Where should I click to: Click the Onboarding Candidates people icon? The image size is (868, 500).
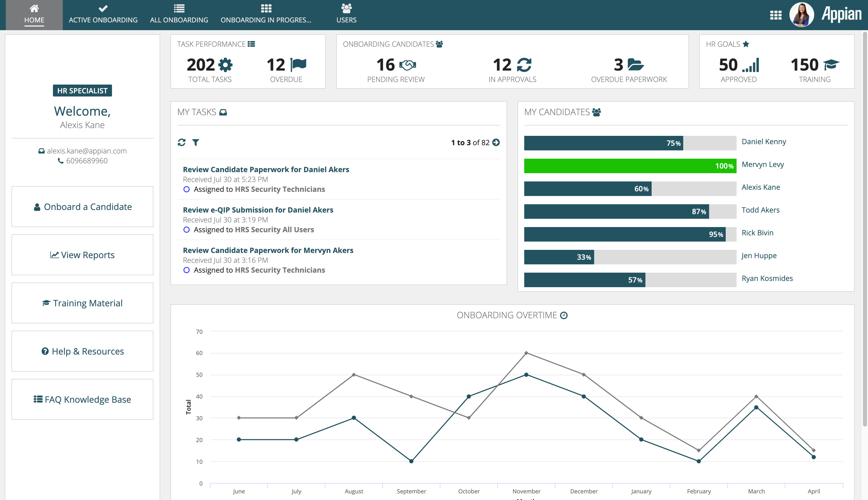pyautogui.click(x=439, y=44)
